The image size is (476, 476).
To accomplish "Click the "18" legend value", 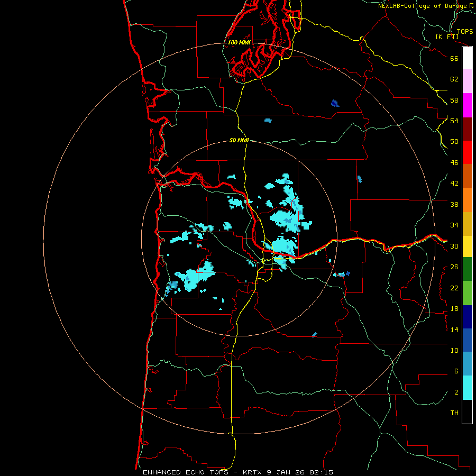I will (454, 309).
